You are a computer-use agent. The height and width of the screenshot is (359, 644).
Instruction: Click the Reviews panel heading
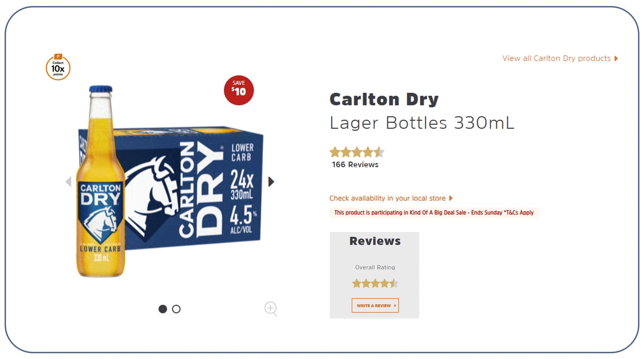tap(375, 241)
